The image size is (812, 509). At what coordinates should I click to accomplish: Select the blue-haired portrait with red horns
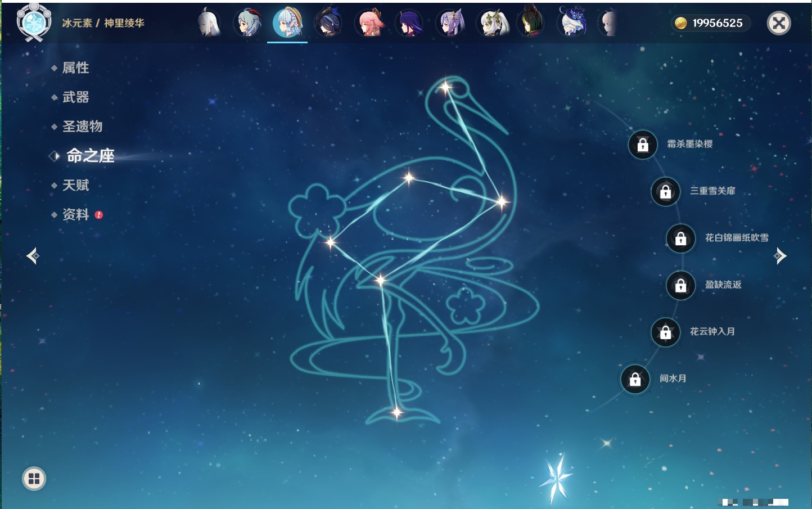tap(249, 23)
